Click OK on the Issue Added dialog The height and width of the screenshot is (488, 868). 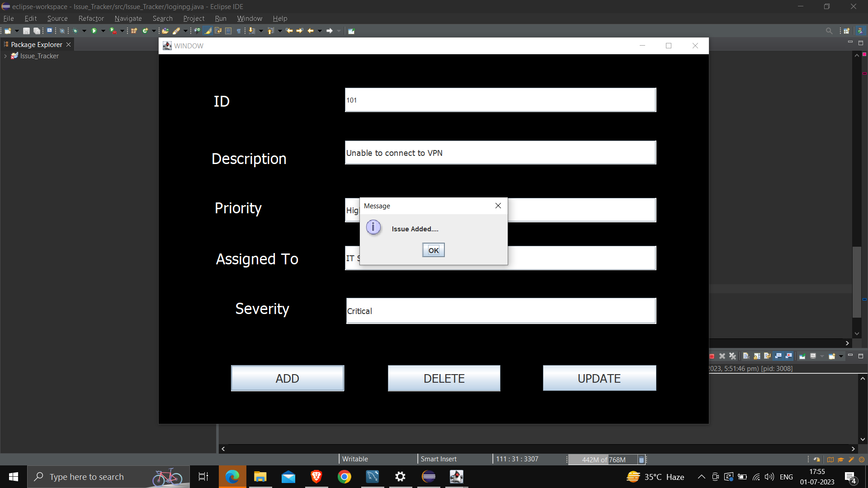433,250
